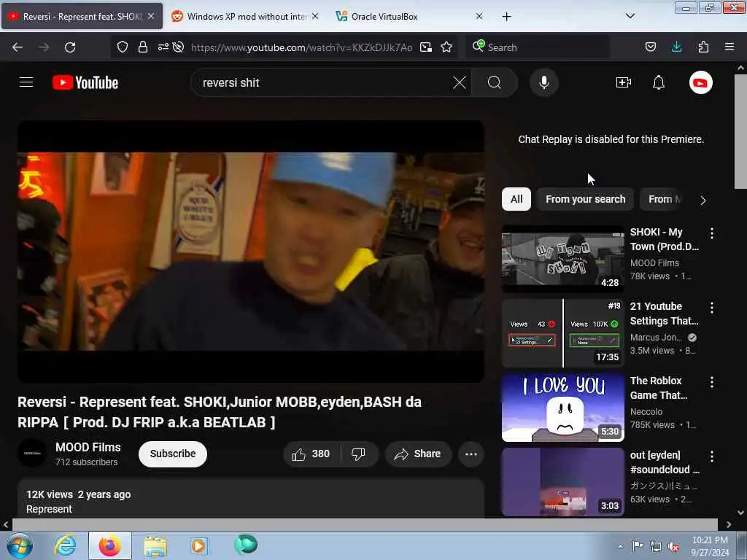The height and width of the screenshot is (560, 747).
Task: Click the blocked autoplay icon in address bar
Action: [x=178, y=47]
